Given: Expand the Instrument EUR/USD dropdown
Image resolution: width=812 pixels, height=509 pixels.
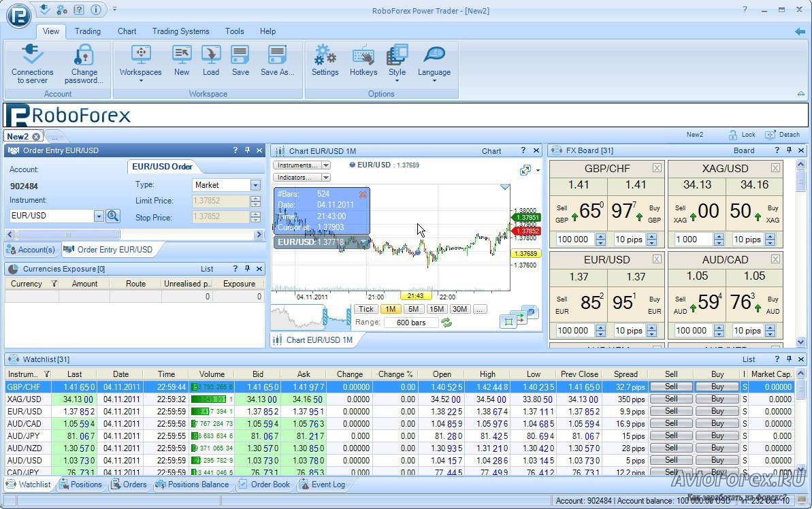Looking at the screenshot, I should coord(99,216).
